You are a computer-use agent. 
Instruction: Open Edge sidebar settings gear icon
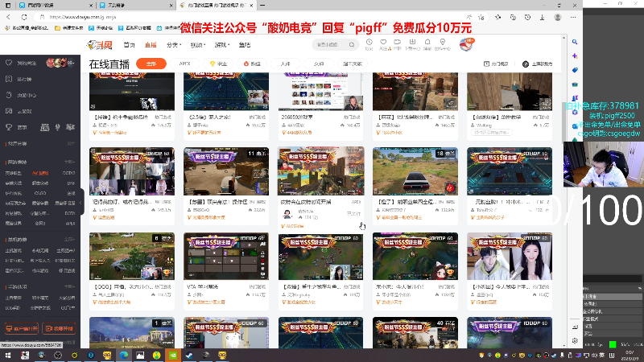[x=575, y=340]
